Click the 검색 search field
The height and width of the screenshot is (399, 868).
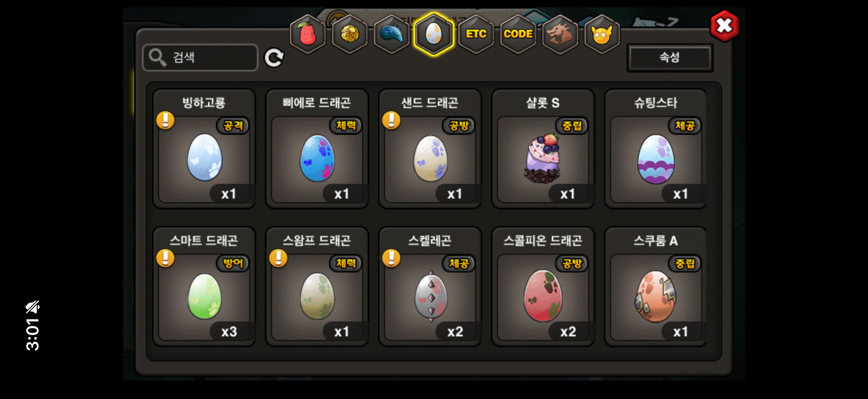(200, 58)
